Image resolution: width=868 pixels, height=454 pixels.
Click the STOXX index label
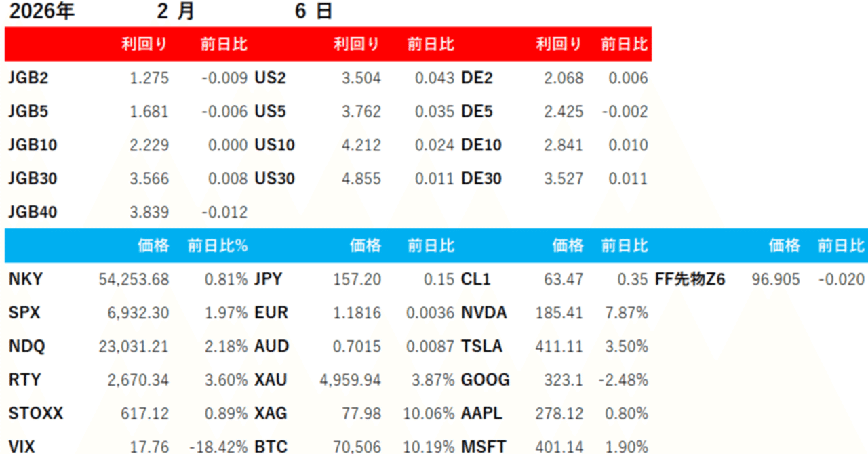click(x=35, y=413)
